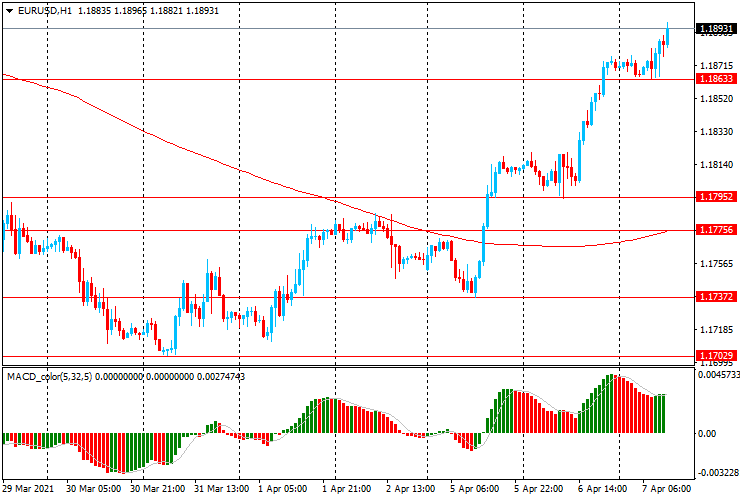Click the MACD reading 0.00274743
The width and height of the screenshot is (740, 500).
pyautogui.click(x=221, y=377)
